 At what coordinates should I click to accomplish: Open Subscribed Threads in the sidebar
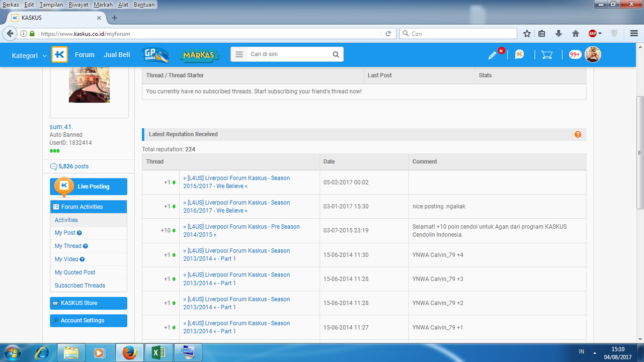point(80,286)
